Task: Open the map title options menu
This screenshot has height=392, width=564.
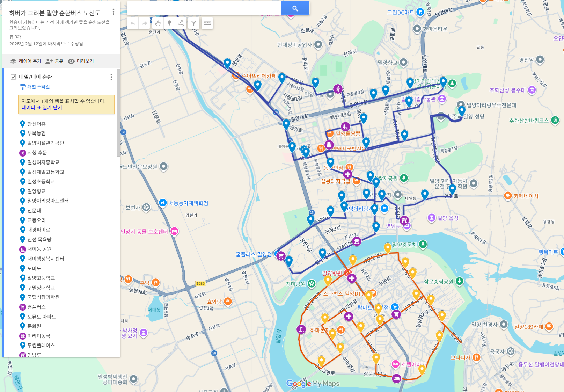Action: pos(113,12)
